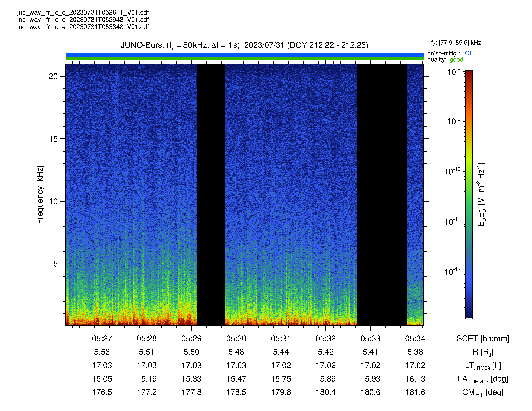This screenshot has height=411, width=532.
Task: Click the 20 kHz frequency tick label
Action: 53,76
